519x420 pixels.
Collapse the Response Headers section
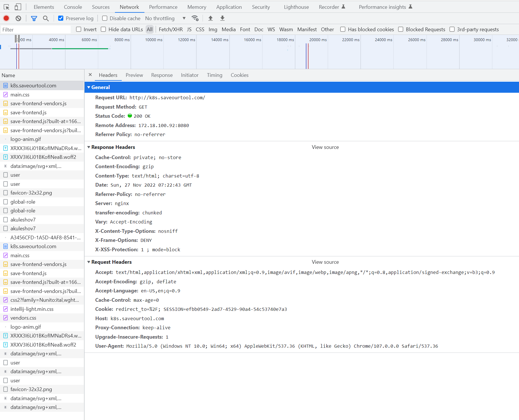(89, 147)
